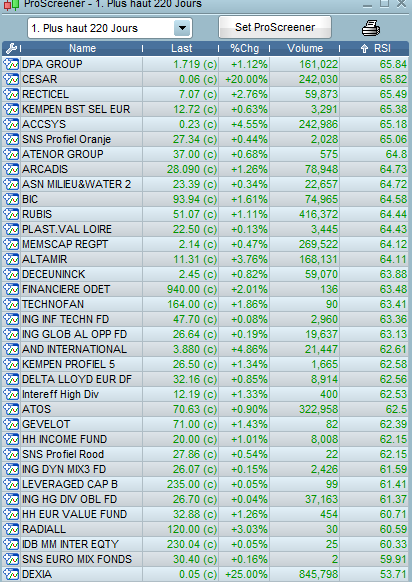Click BIC last price 93.94
Image resolution: width=412 pixels, height=582 pixels.
point(195,199)
